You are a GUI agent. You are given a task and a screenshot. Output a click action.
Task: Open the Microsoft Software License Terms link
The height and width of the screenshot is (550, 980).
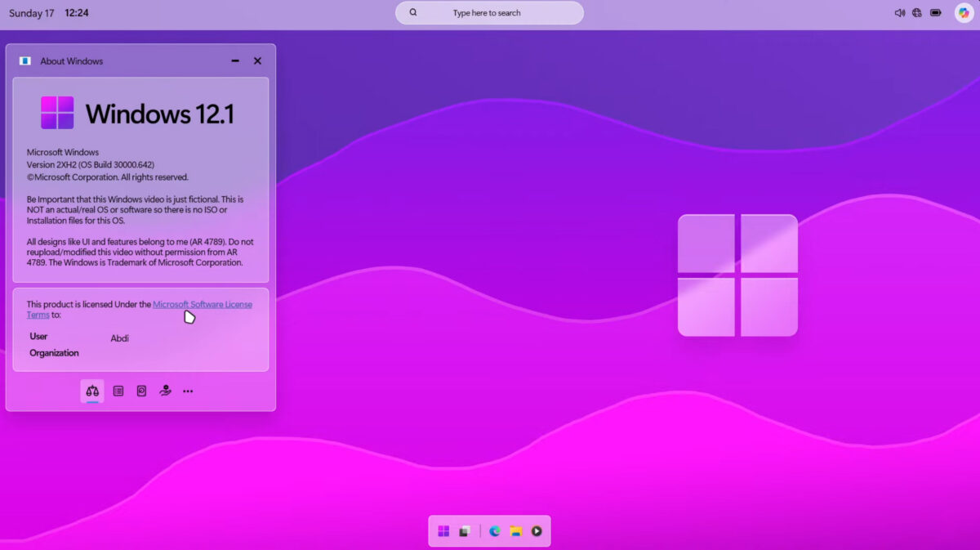(x=203, y=303)
